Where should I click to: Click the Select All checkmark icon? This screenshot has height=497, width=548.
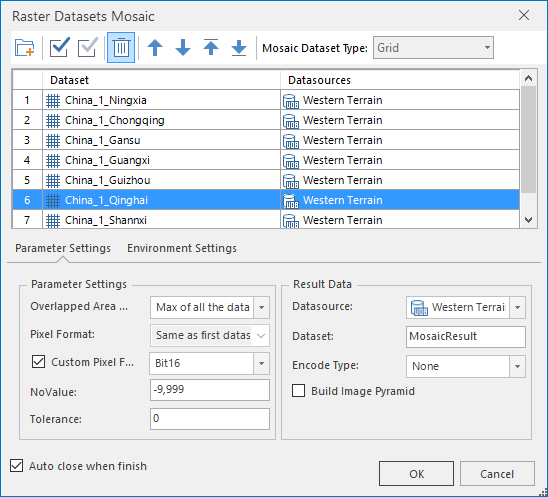[x=59, y=48]
